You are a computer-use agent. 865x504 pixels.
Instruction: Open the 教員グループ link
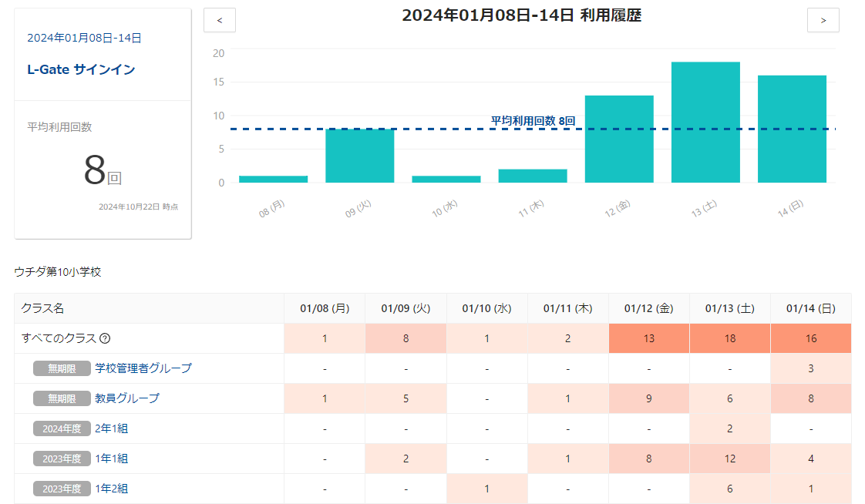(126, 398)
